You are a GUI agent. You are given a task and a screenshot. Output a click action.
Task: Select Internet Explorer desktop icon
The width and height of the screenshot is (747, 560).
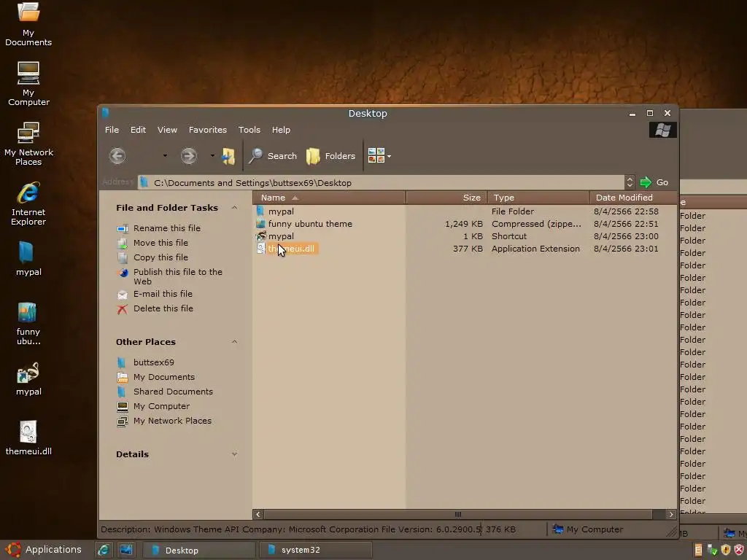(x=28, y=204)
